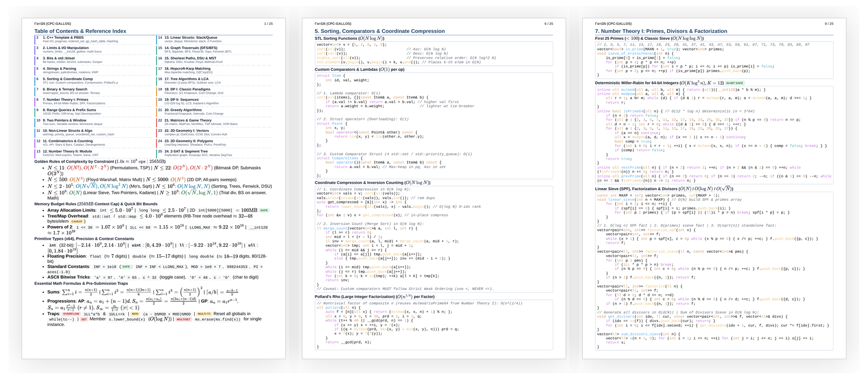
Task: Open TOC entry '2. Limits & I/O Manipulation'
Action: pyautogui.click(x=66, y=48)
